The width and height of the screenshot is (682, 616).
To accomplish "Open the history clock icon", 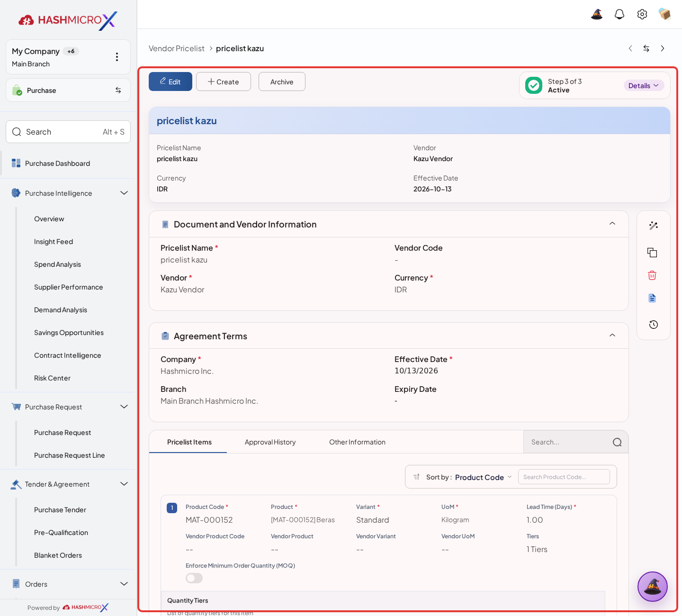I will pyautogui.click(x=654, y=325).
